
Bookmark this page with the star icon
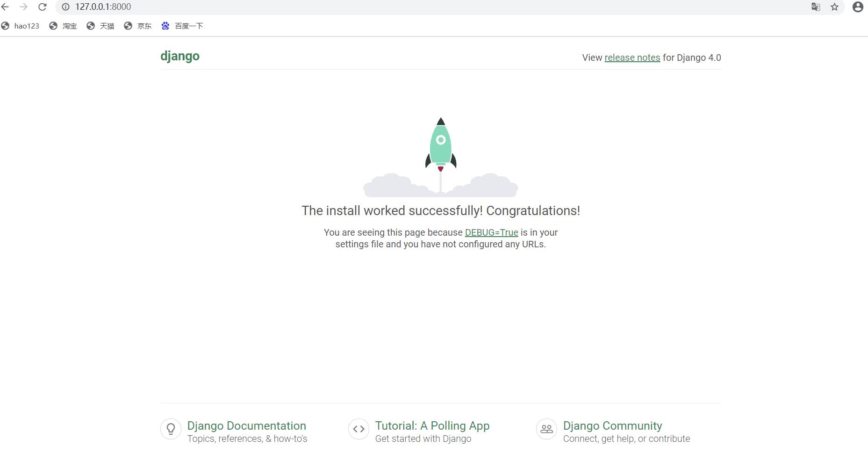point(834,7)
